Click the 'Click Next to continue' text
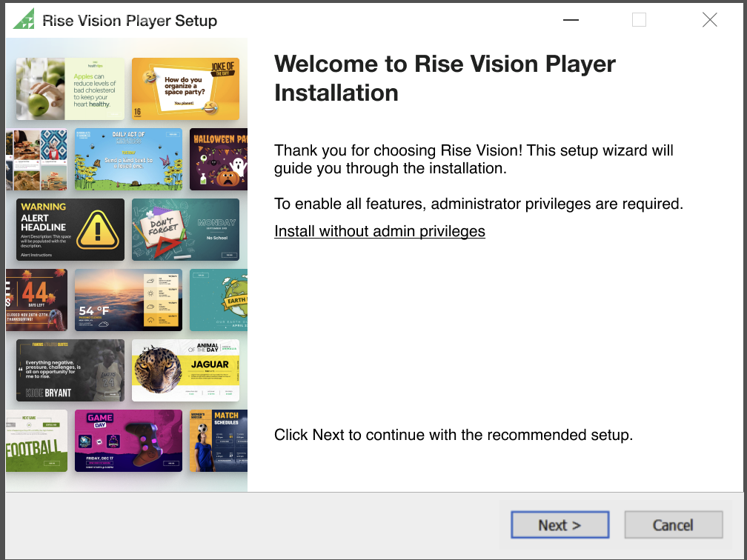747x560 pixels. 453,435
